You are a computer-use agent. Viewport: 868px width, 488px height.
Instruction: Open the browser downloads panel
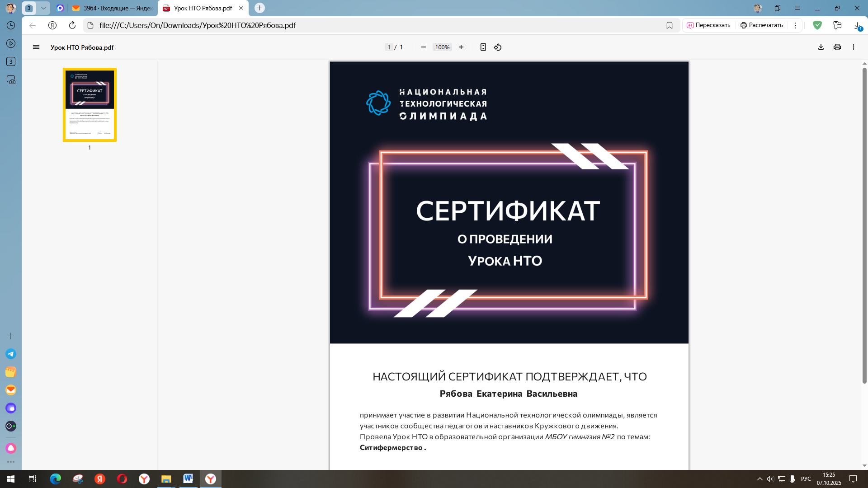pos(857,25)
